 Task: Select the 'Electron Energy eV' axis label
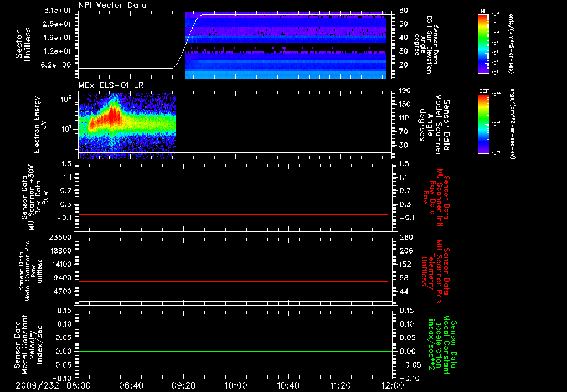click(39, 125)
